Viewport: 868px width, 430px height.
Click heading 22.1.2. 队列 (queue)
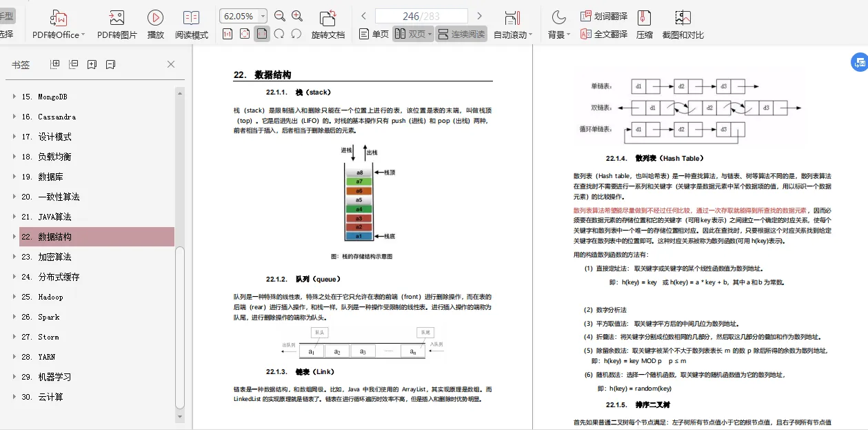(303, 279)
